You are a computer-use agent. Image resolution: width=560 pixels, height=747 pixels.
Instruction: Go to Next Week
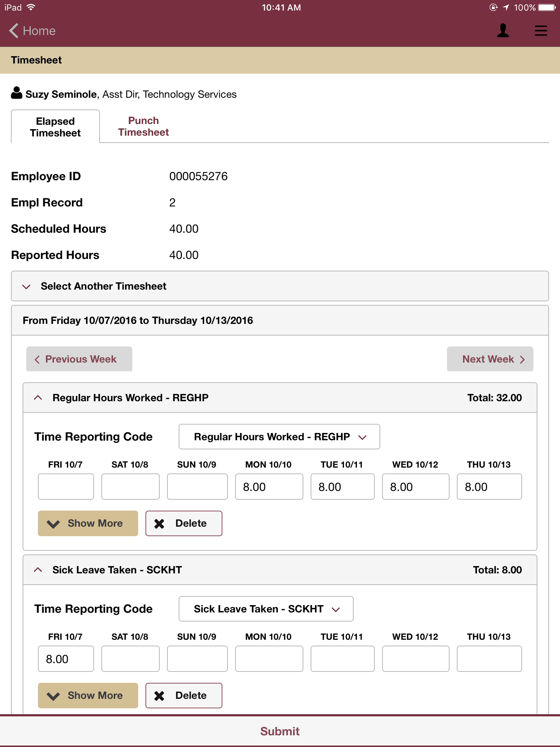tap(490, 359)
